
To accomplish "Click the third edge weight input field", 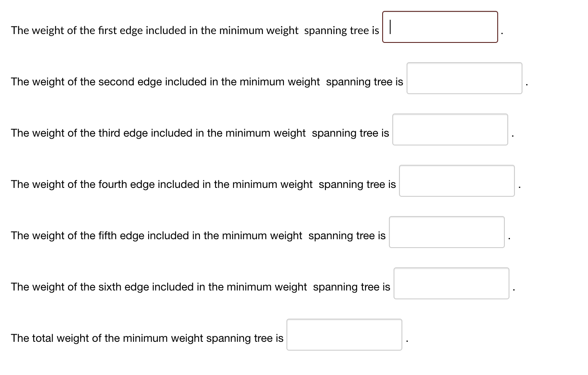I will point(450,129).
